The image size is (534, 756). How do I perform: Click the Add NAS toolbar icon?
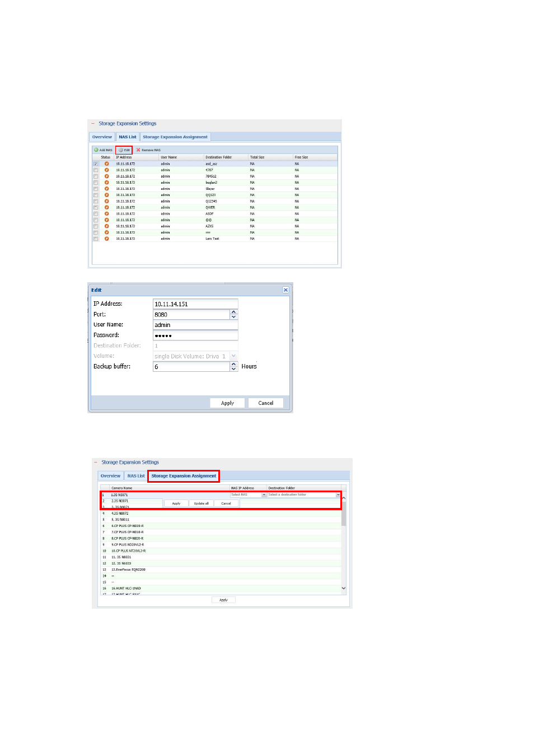[96, 150]
